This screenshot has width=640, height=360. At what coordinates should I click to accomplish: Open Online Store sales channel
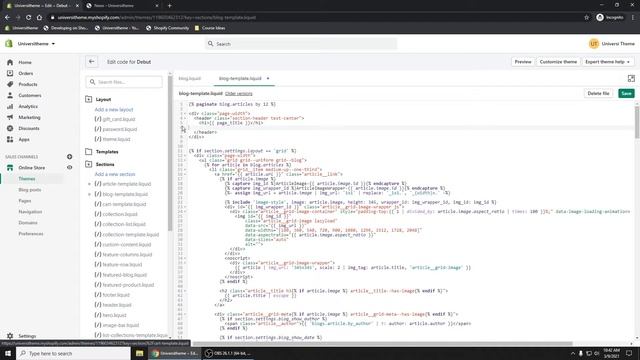coord(31,168)
